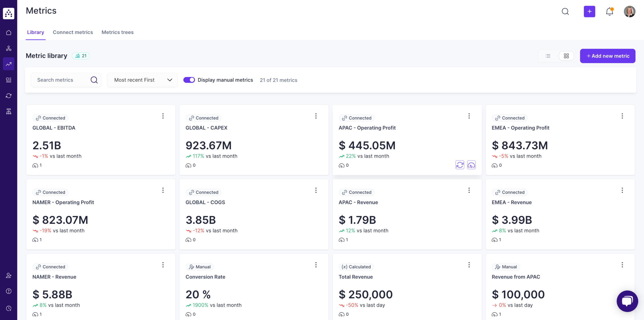Click the purple plus quick-add icon
This screenshot has height=320, width=644.
pyautogui.click(x=589, y=12)
